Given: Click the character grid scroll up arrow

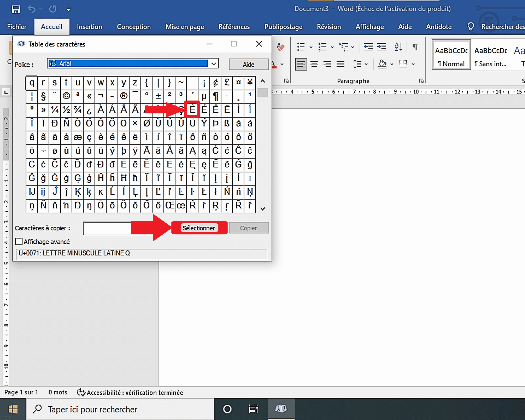Looking at the screenshot, I should 262,81.
